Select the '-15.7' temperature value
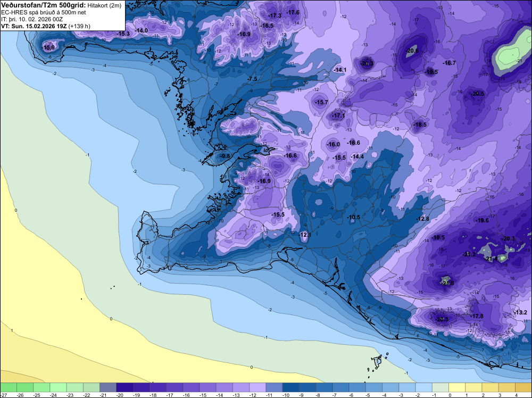This screenshot has height=398, width=532. tap(321, 102)
